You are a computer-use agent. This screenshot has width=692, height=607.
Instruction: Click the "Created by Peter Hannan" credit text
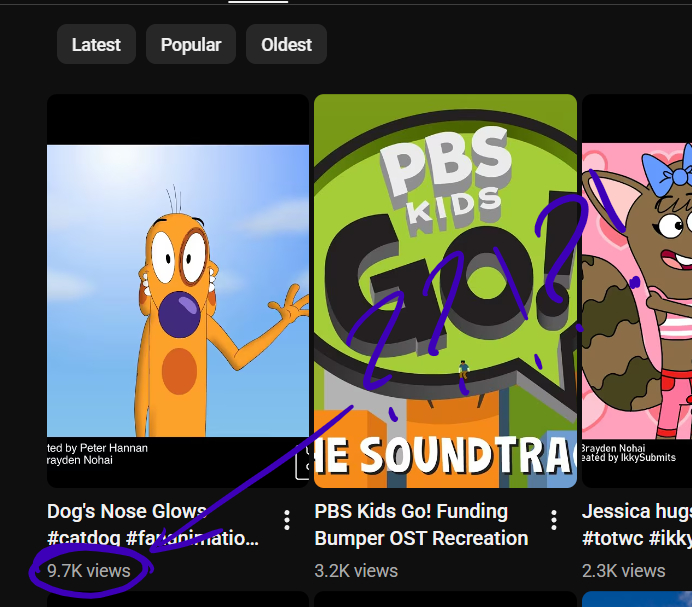[x=98, y=448]
